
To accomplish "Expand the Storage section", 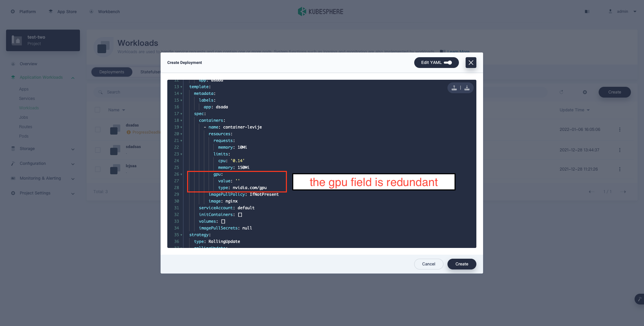I will (73, 149).
